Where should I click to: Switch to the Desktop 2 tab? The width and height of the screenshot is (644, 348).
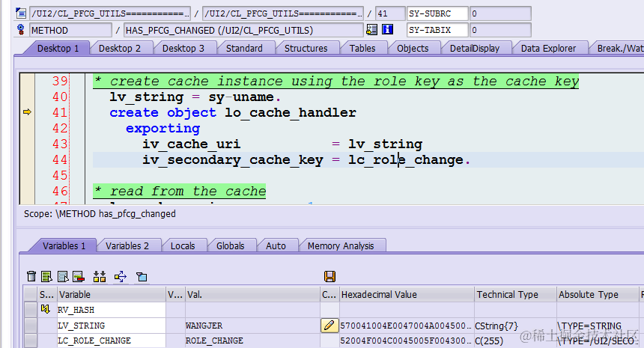coord(120,49)
